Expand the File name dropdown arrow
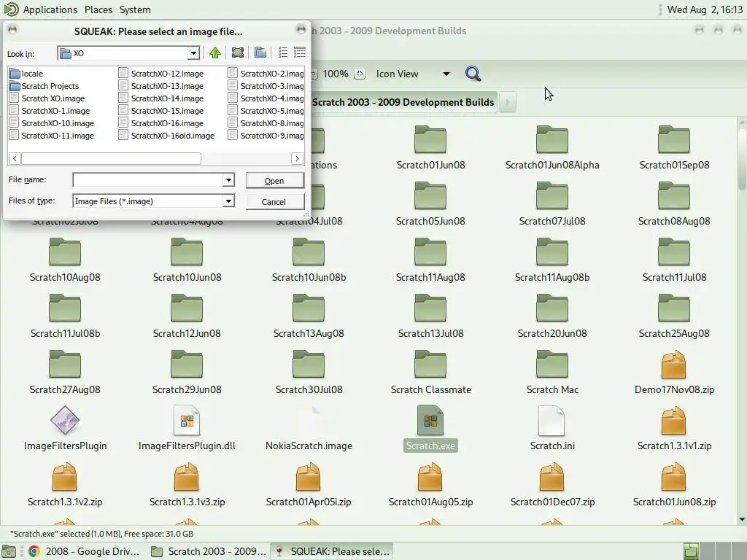 click(228, 180)
